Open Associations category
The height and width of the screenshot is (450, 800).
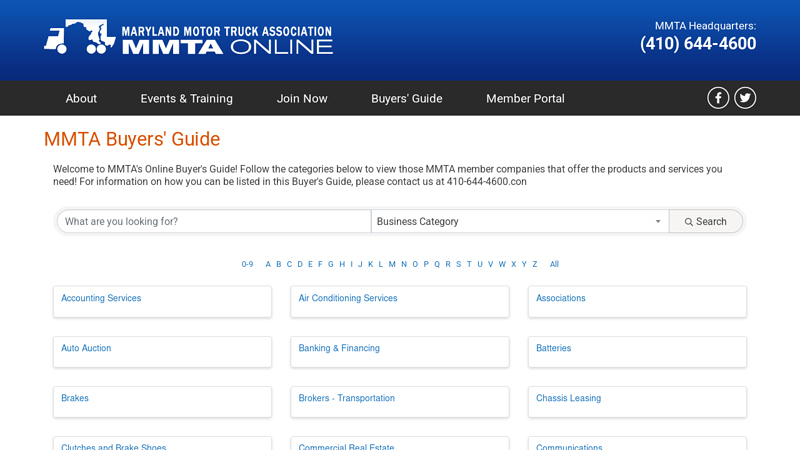(x=561, y=298)
